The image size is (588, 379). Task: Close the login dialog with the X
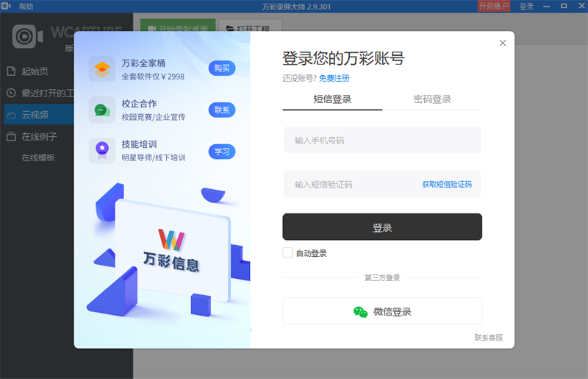coord(503,43)
